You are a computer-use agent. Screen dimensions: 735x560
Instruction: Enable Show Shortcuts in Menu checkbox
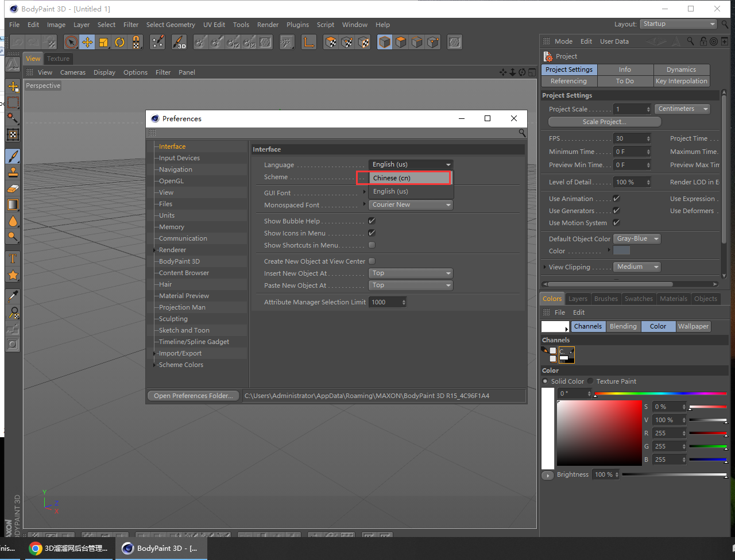point(372,245)
